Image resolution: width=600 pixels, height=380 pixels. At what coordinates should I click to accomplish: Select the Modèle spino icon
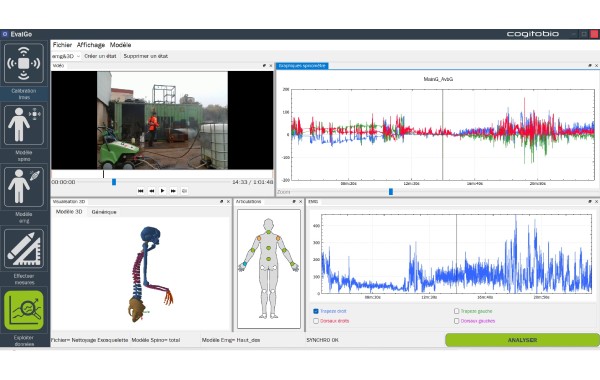pyautogui.click(x=24, y=125)
